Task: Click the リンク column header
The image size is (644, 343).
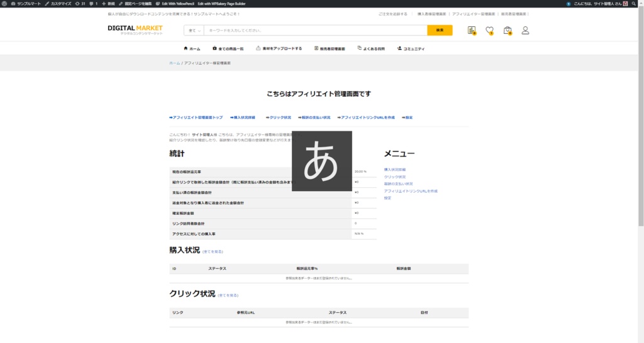Action: click(x=178, y=313)
